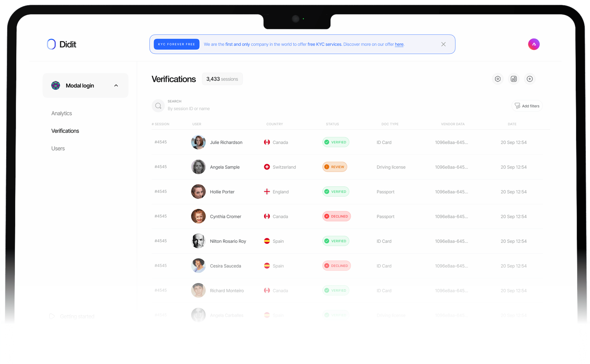This screenshot has width=590, height=364.
Task: Click the KYC FOREVER FREE button
Action: tap(176, 44)
